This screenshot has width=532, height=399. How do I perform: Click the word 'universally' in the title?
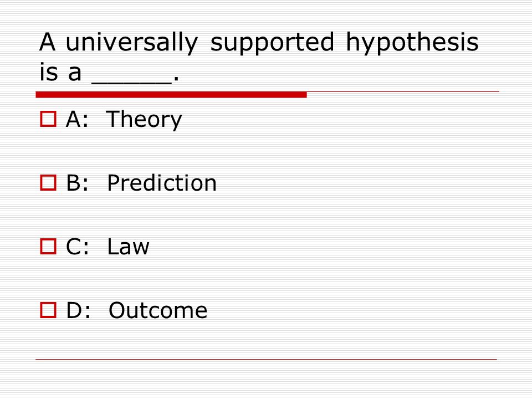click(132, 43)
